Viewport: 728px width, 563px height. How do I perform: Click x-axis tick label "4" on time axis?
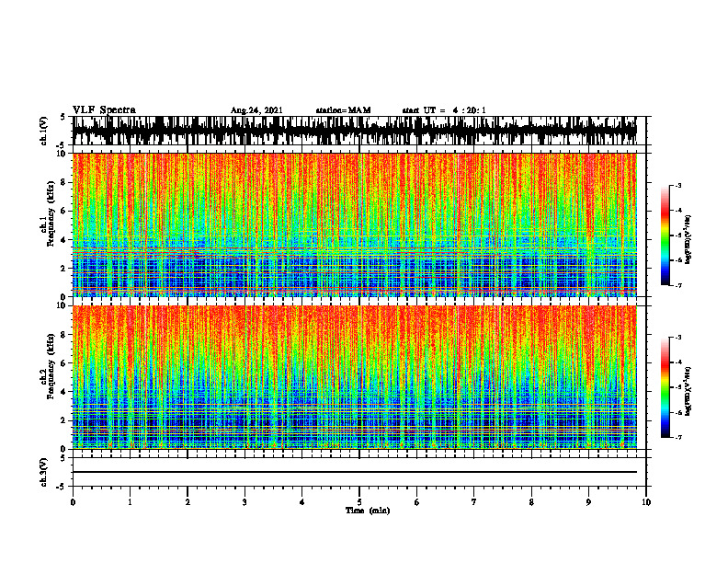click(302, 502)
